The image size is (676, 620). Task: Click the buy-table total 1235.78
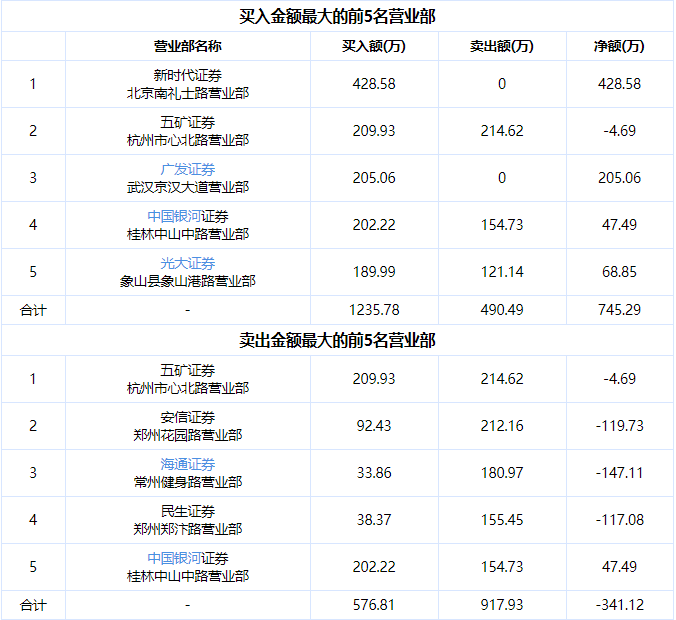tap(374, 310)
